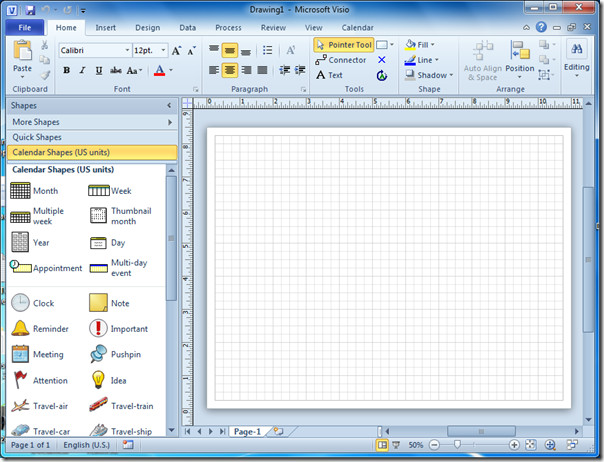Open the File tab
This screenshot has width=604, height=462.
point(25,27)
